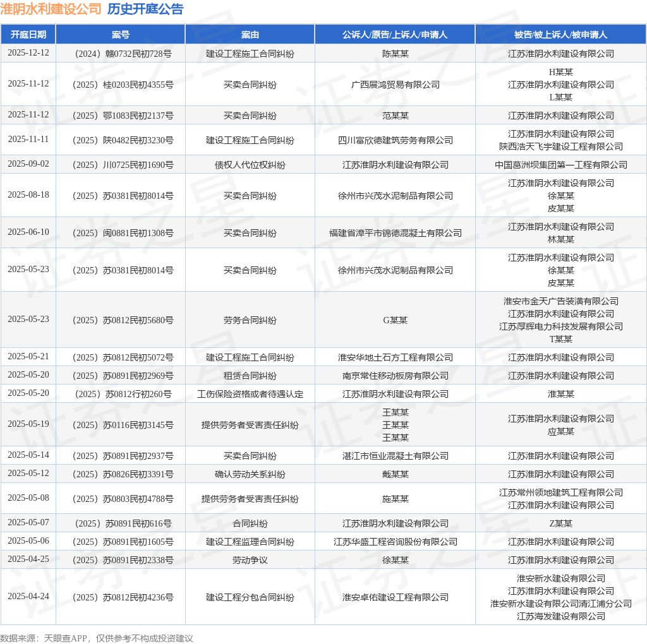Click plaintiff 江苏华盛工程咨询股份有限公司
Screen dimensions: 647x644
[396, 542]
